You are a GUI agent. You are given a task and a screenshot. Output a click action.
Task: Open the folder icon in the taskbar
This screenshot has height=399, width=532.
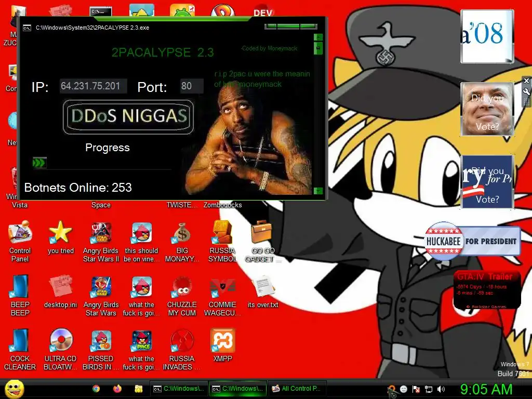click(x=138, y=389)
